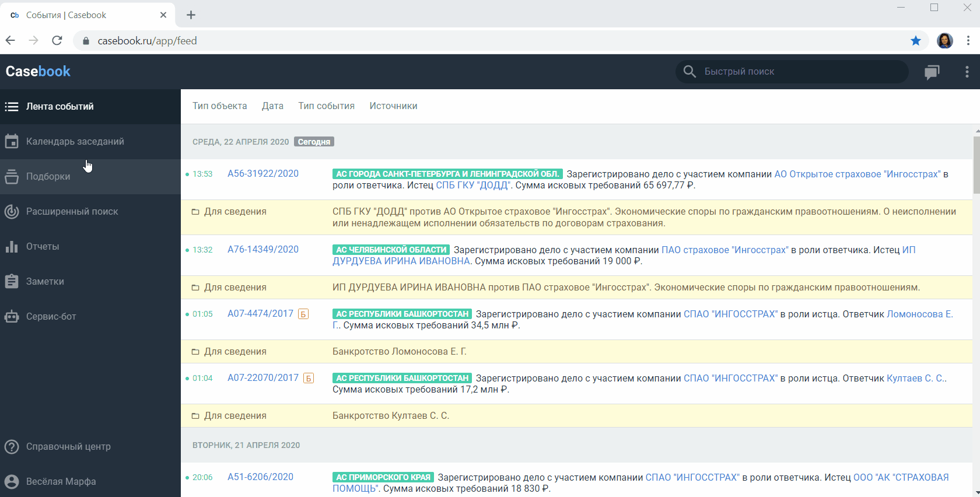The image size is (980, 497).
Task: Open case А07-4474/2017
Action: pyautogui.click(x=260, y=313)
